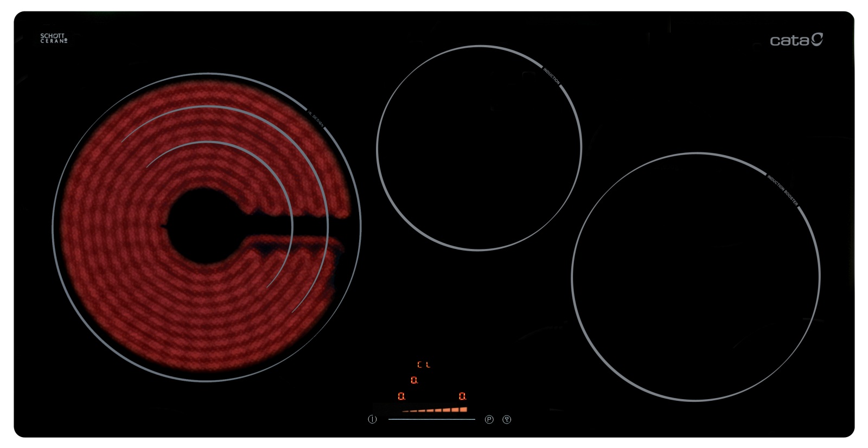Viewport: 868px width, 448px height.
Task: Tap inside the middle induction zone
Action: click(x=478, y=148)
